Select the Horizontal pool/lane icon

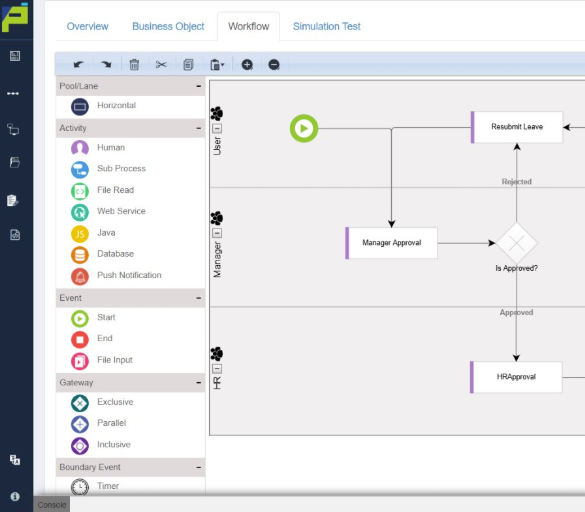(x=80, y=107)
